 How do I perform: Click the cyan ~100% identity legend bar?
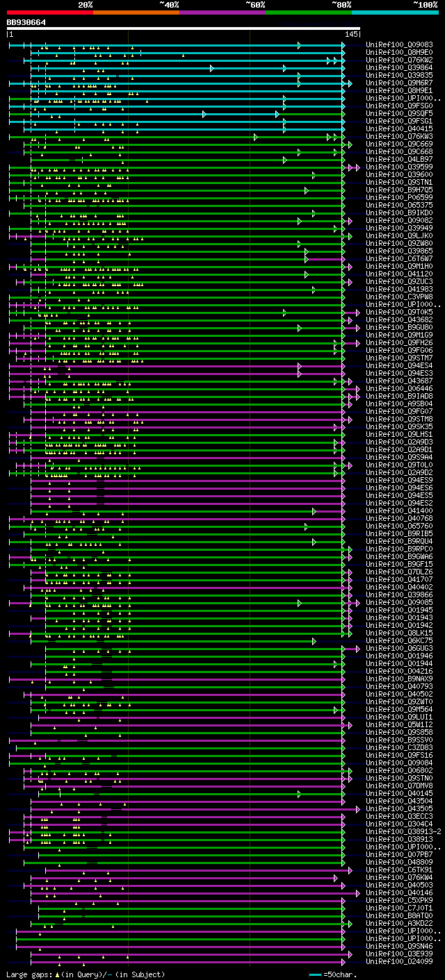pos(395,12)
